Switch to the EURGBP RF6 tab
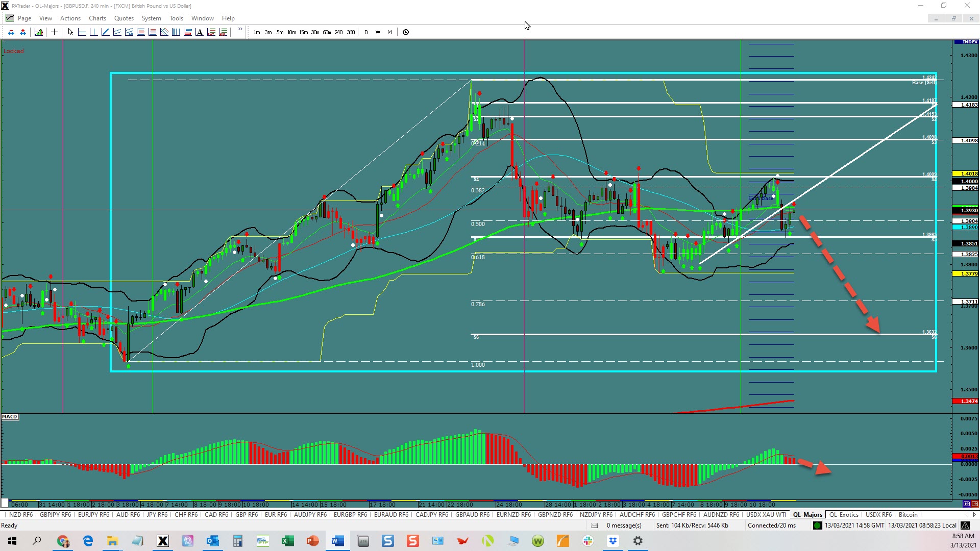The image size is (980, 551). click(x=350, y=515)
